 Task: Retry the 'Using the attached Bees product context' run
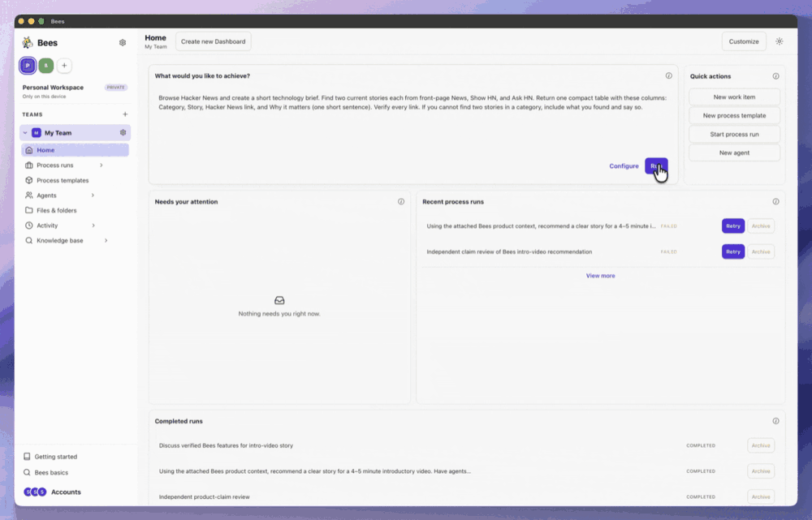click(x=732, y=226)
